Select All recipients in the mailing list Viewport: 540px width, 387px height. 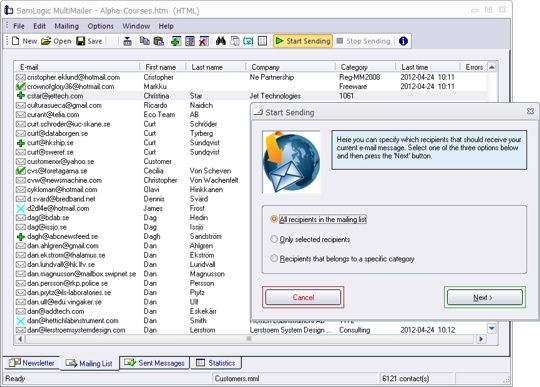point(319,219)
